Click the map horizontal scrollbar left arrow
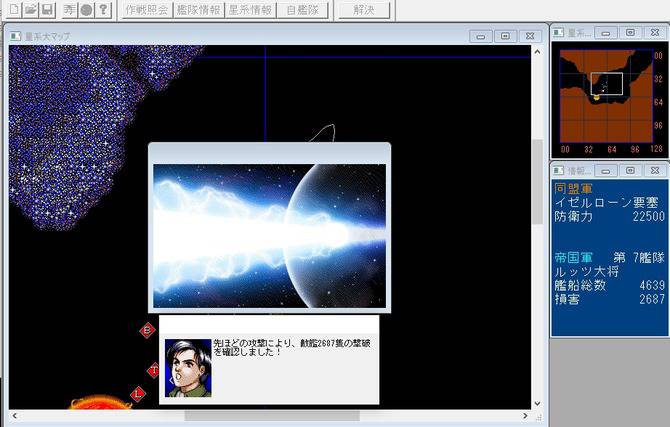The height and width of the screenshot is (427, 670). 15,416
